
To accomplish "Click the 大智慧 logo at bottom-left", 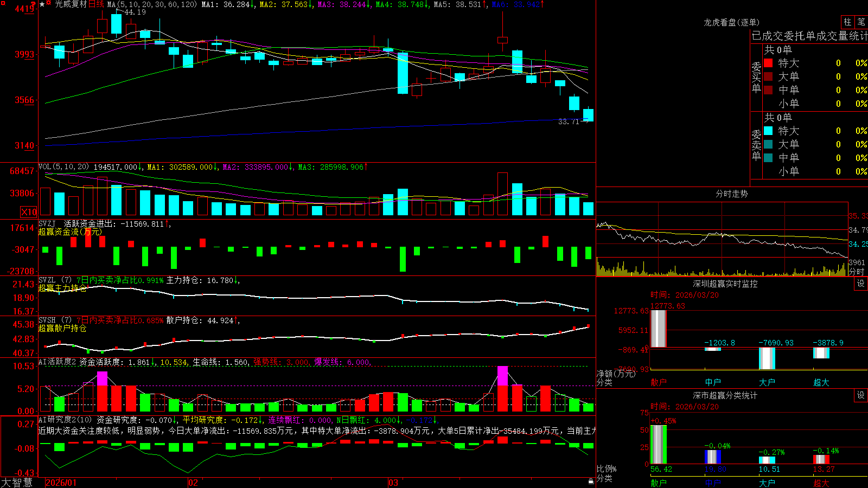I will click(x=17, y=483).
